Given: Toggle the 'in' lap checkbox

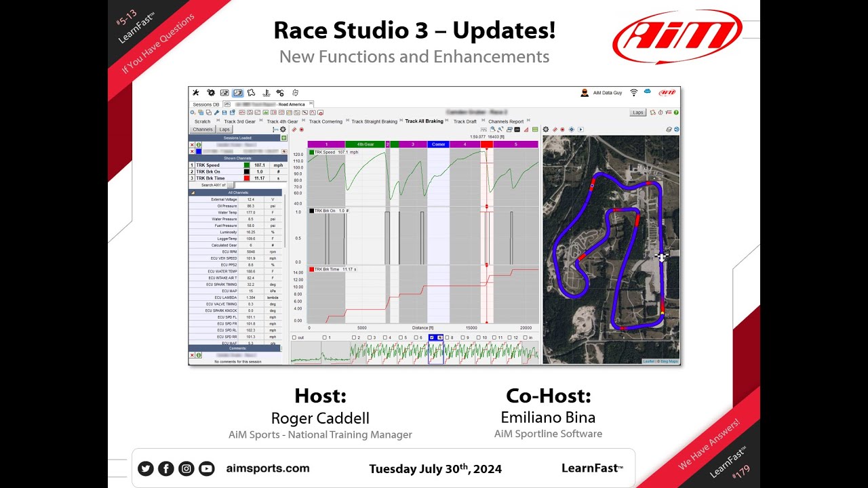Looking at the screenshot, I should coord(525,338).
